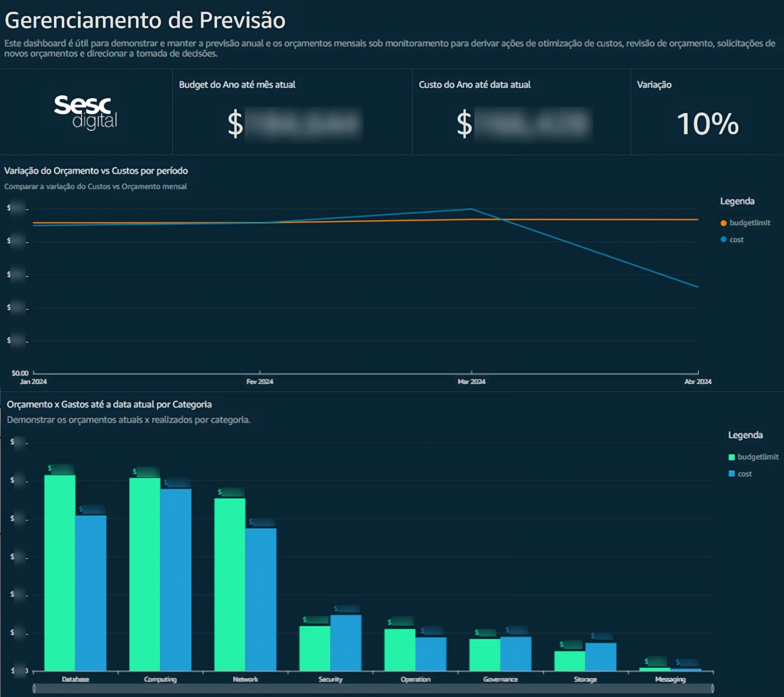
Task: Click the blue cost legend dot
Action: click(x=723, y=239)
